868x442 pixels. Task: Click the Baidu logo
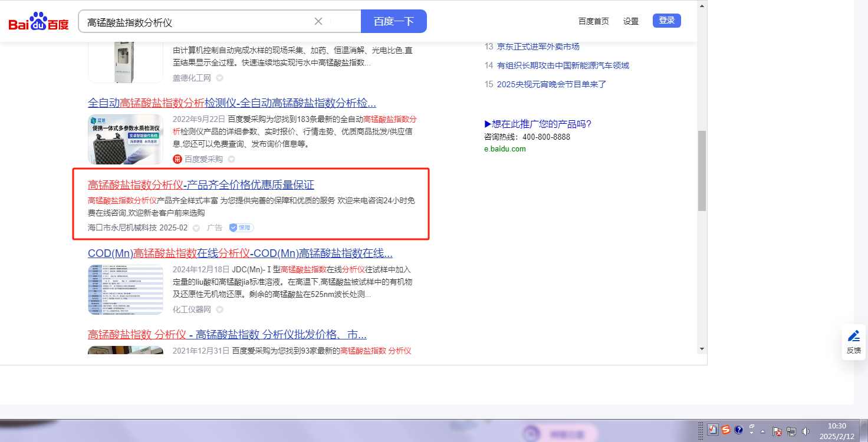click(x=38, y=22)
